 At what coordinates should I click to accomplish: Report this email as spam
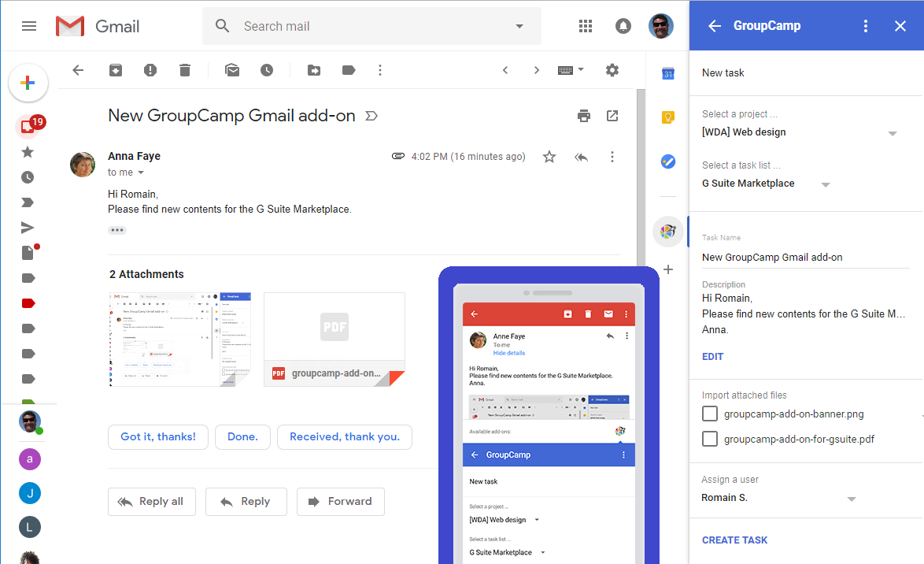(150, 70)
